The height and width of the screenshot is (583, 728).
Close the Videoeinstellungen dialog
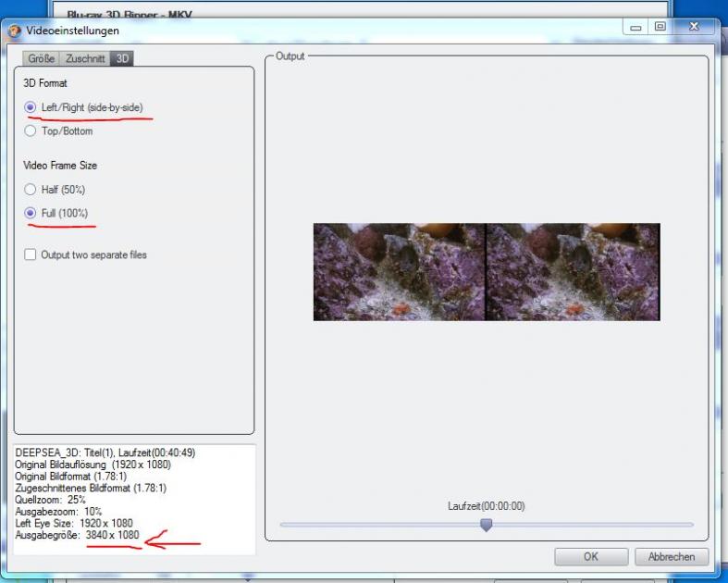pos(694,27)
